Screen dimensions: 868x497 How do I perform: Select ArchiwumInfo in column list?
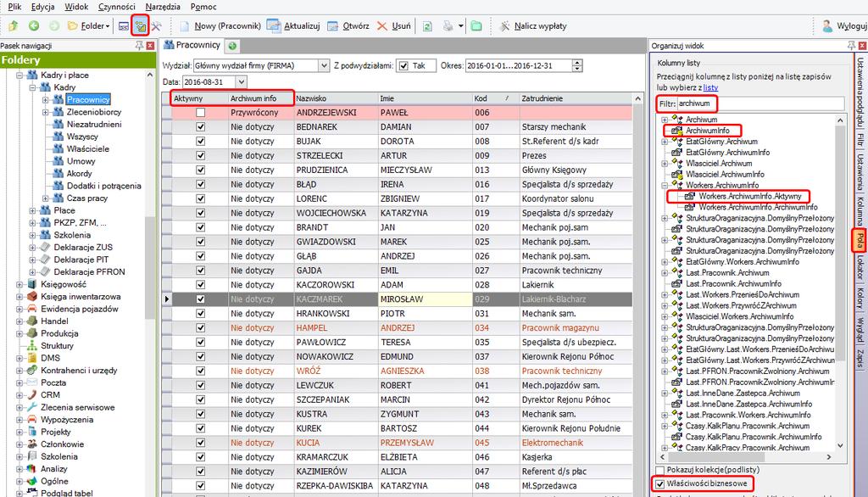coord(708,131)
